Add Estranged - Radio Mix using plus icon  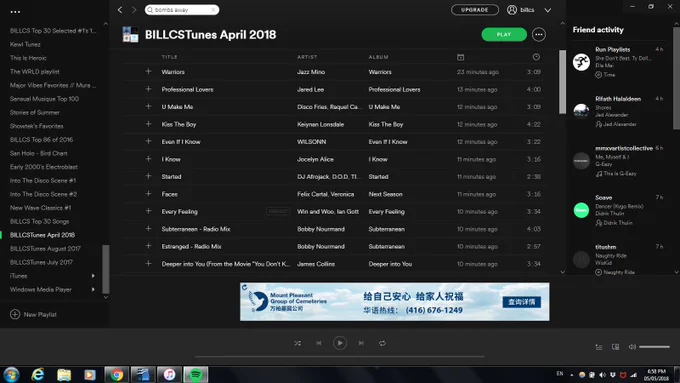[x=148, y=246]
